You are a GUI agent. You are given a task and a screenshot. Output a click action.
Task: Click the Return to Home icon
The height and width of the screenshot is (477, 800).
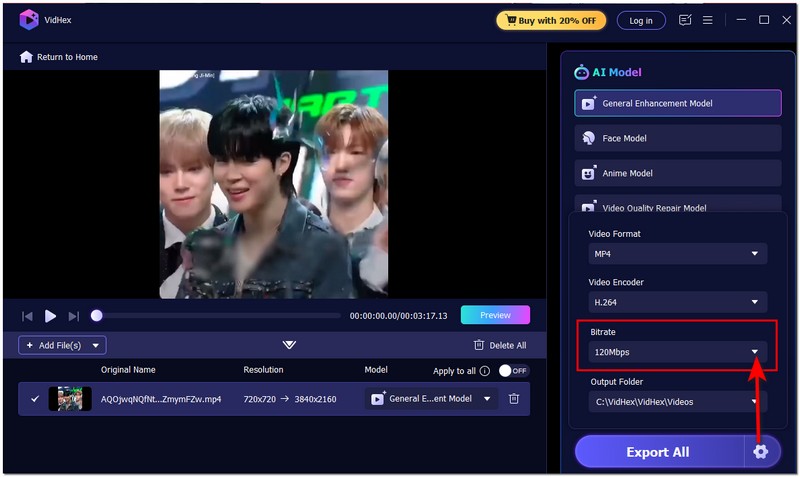point(26,57)
